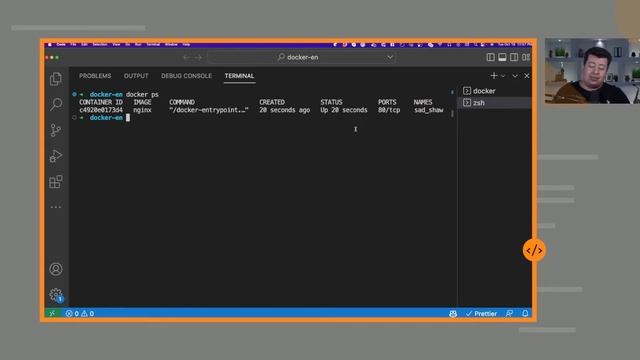The width and height of the screenshot is (640, 360).
Task: Select the docker terminal in terminal list
Action: (495, 91)
